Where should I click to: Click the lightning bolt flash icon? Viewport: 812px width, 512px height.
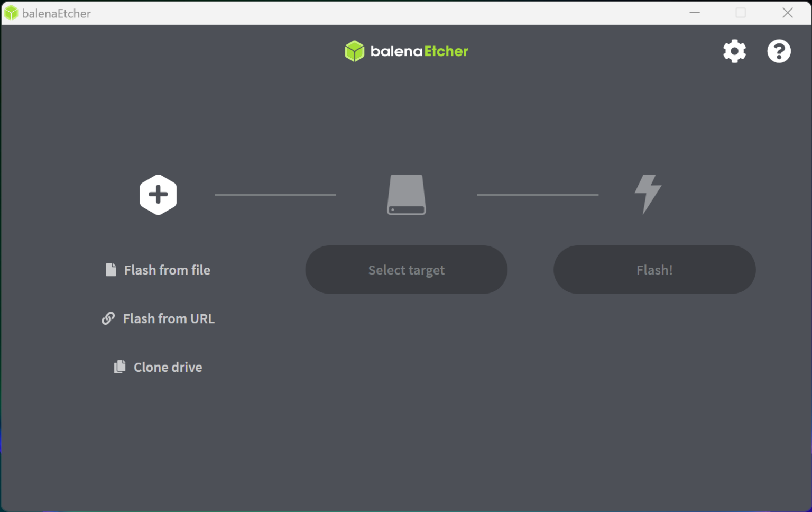(647, 195)
